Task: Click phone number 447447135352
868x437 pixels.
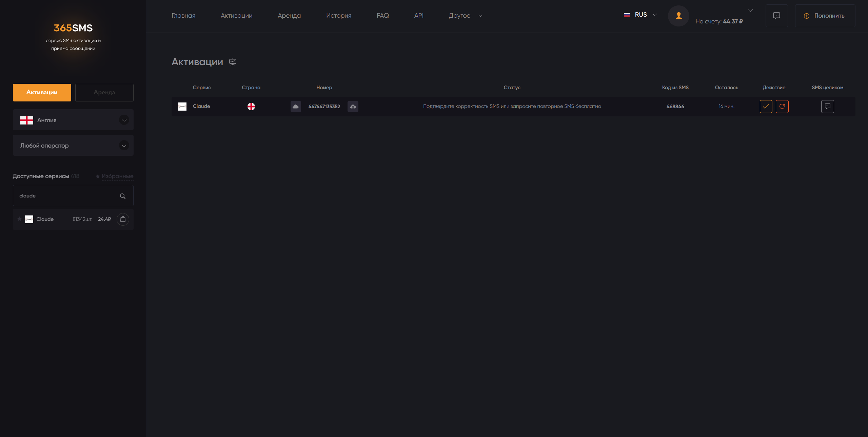Action: (324, 107)
